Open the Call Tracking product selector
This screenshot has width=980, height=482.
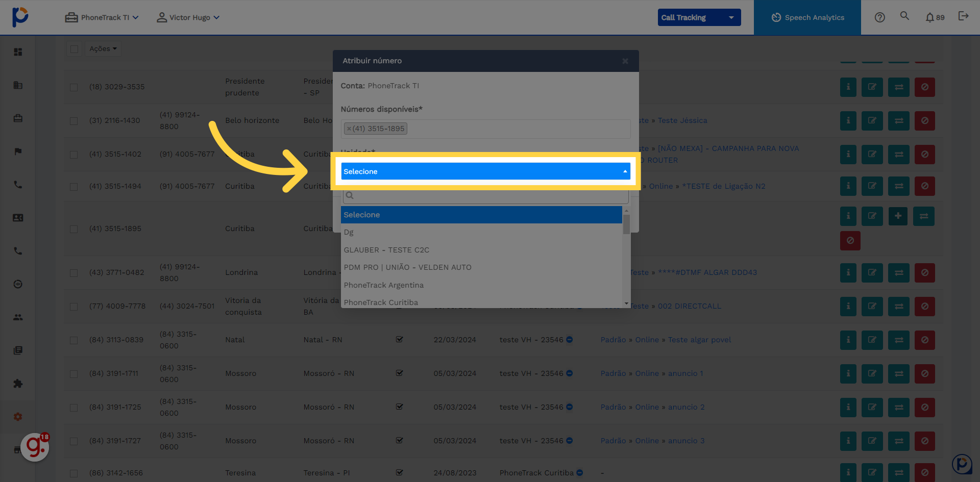pos(699,17)
